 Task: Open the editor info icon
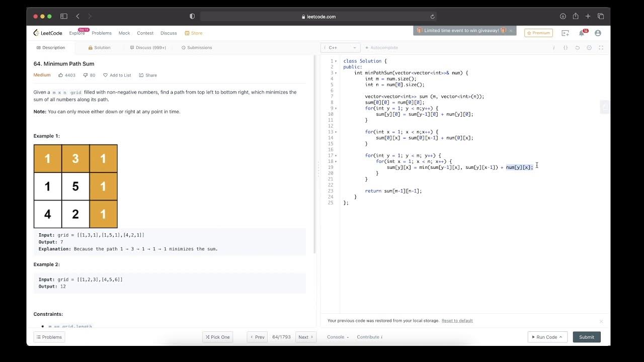point(554,48)
